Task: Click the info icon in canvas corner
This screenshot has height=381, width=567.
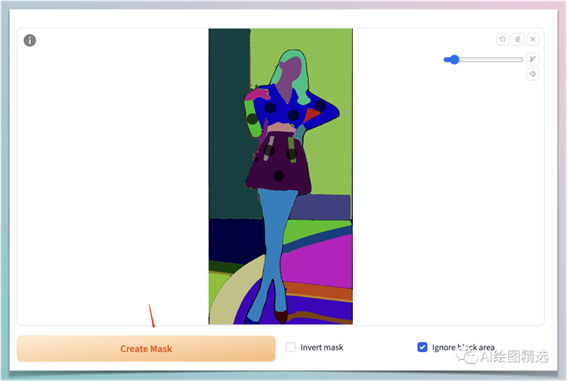Action: [x=30, y=40]
